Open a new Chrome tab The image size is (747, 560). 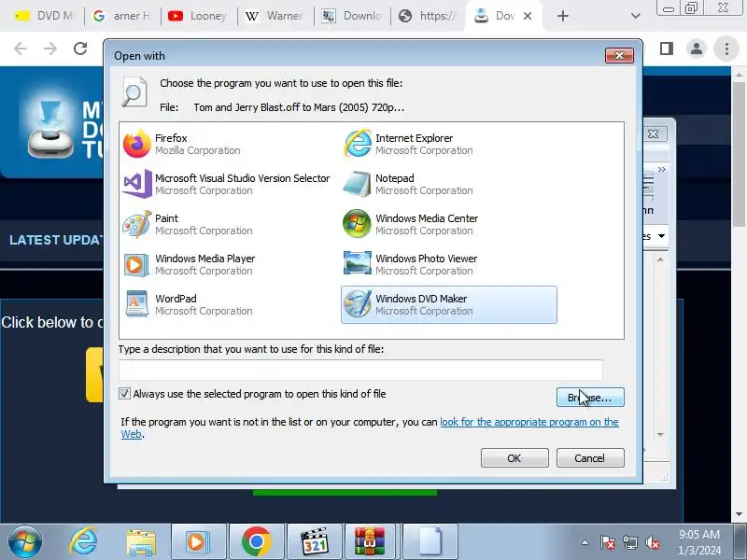pyautogui.click(x=563, y=16)
